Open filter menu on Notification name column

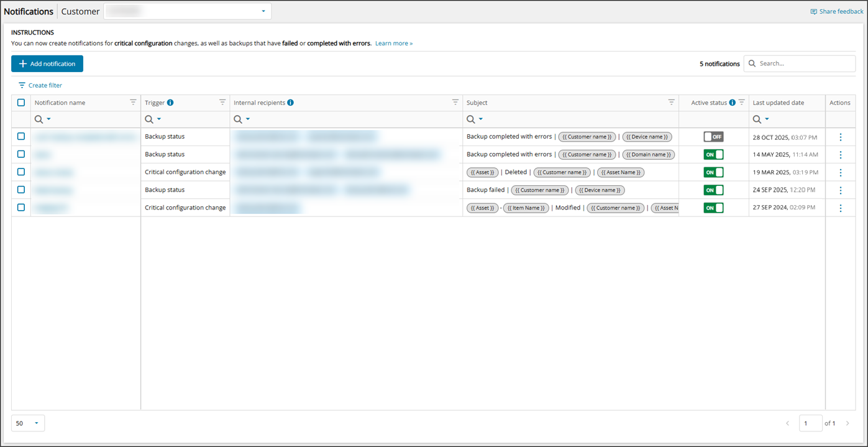coord(133,103)
